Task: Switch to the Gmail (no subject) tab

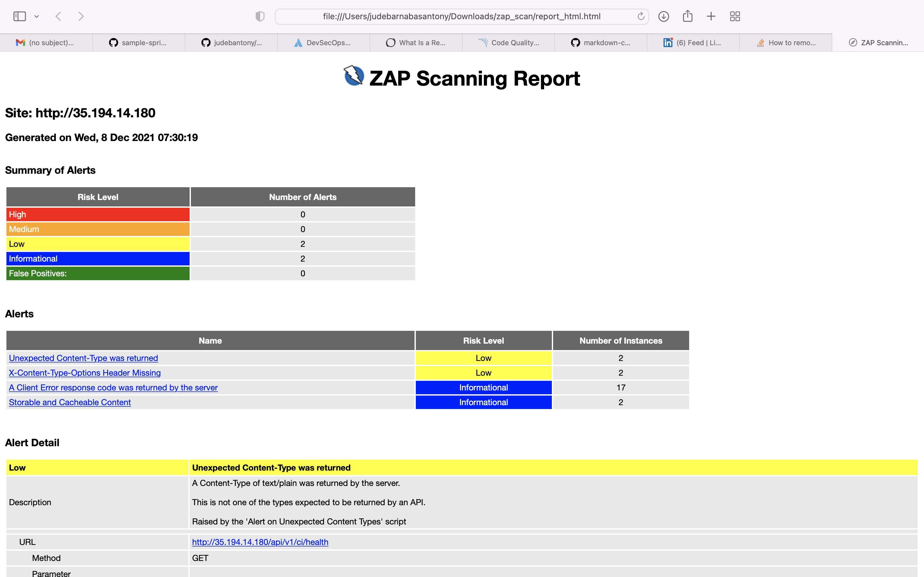Action: [x=46, y=43]
